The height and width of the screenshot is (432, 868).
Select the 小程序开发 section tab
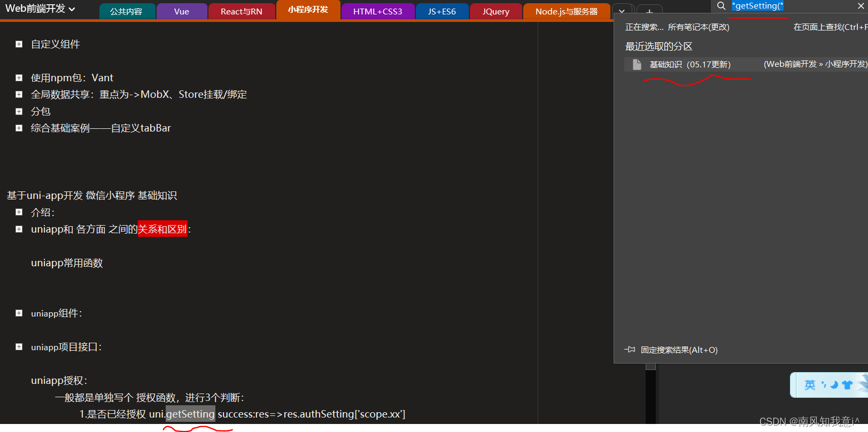[308, 10]
